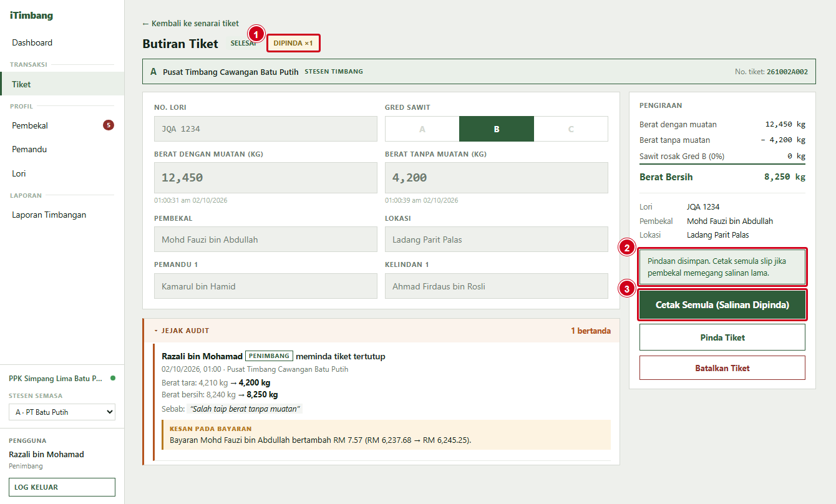Select sawit grade C
This screenshot has width=836, height=504.
pos(571,129)
